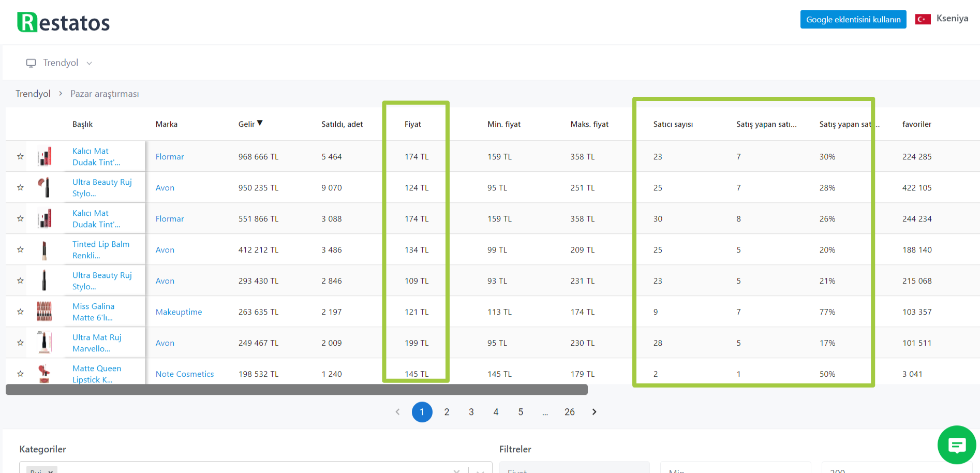Image resolution: width=980 pixels, height=473 pixels.
Task: Sort by Başlık column header
Action: point(83,124)
